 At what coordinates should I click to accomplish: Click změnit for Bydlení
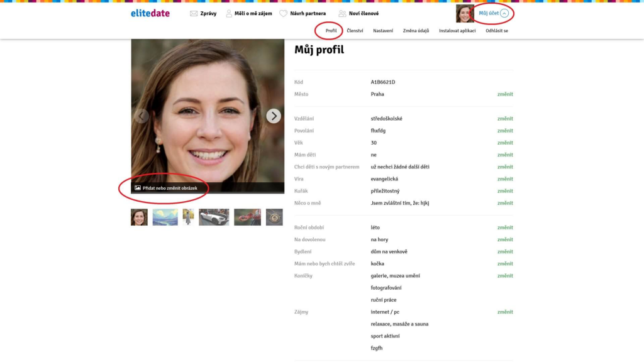505,251
